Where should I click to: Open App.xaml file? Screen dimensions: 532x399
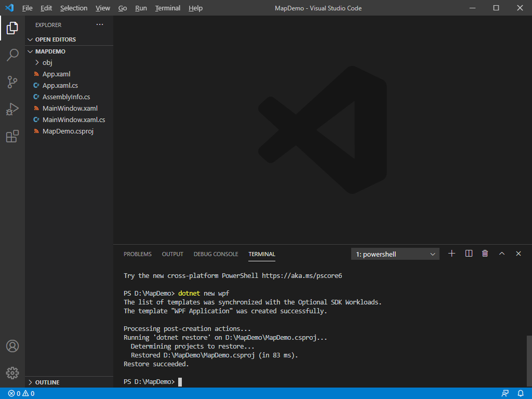pyautogui.click(x=69, y=74)
